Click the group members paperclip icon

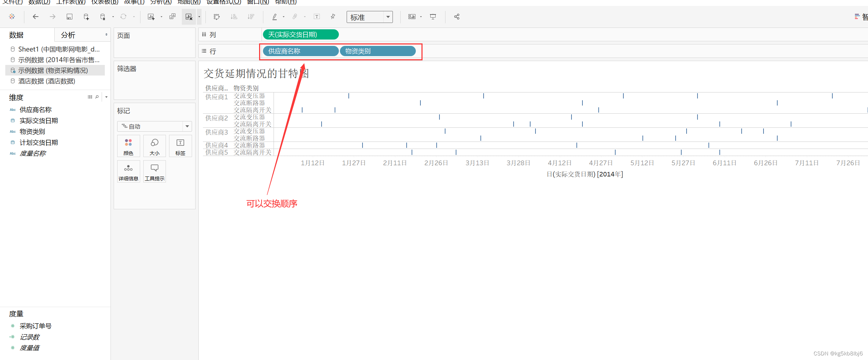pyautogui.click(x=295, y=17)
